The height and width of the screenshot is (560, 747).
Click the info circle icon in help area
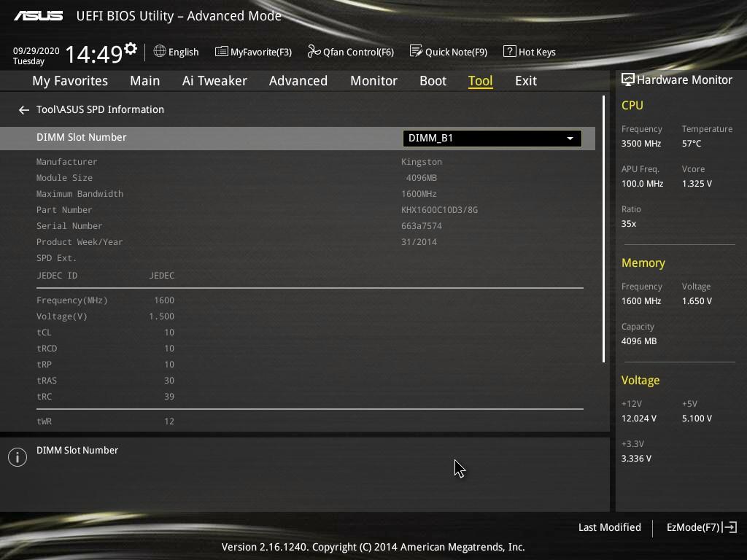pyautogui.click(x=18, y=457)
